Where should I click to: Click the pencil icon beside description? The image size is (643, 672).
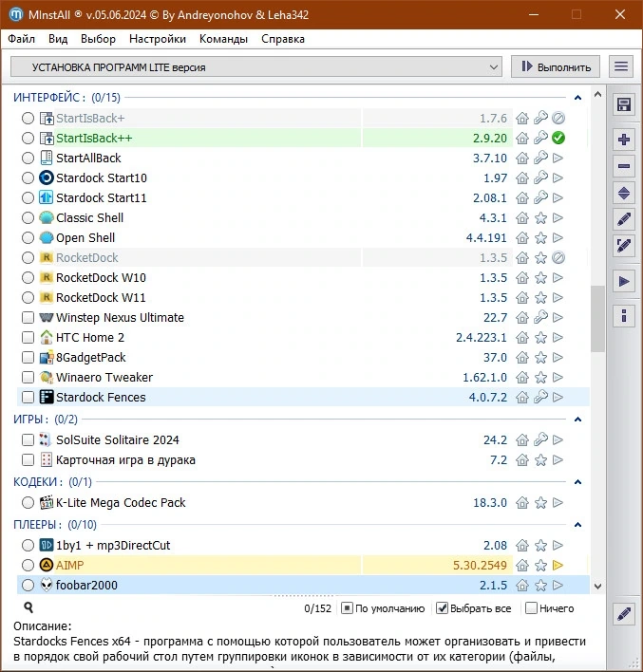tap(624, 614)
